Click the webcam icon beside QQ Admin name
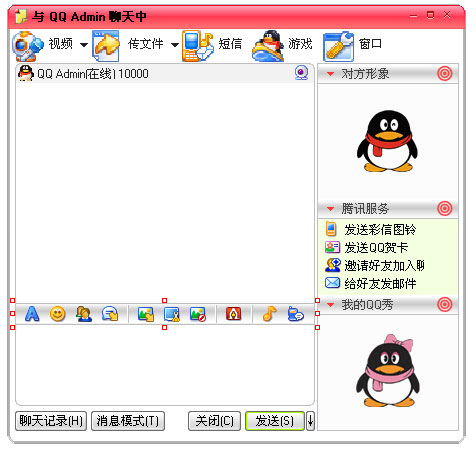This screenshot has width=476, height=453. 301,73
